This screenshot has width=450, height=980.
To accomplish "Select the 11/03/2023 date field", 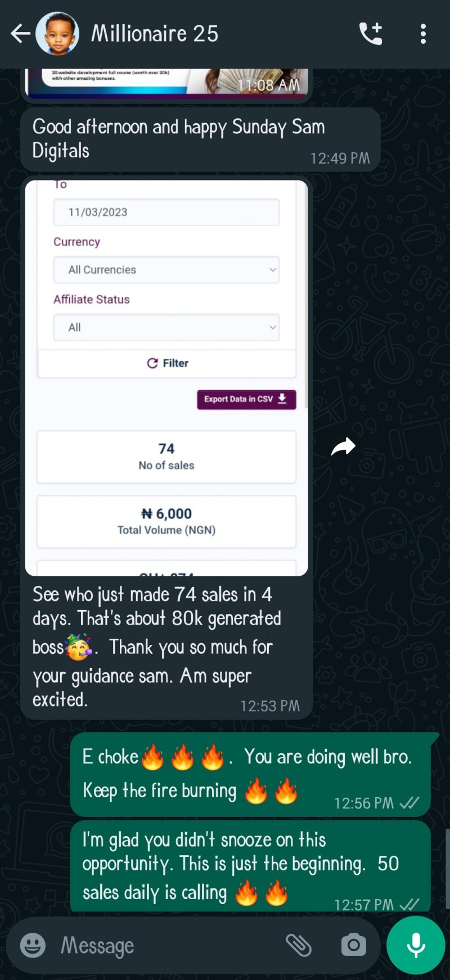I will coord(166,212).
